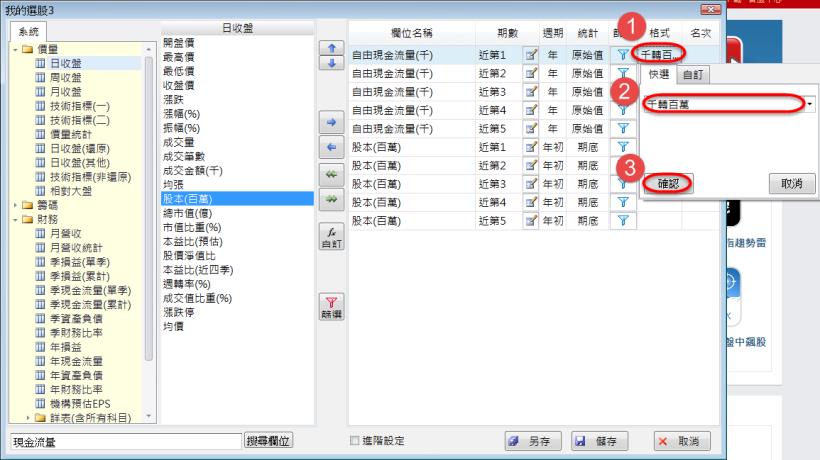Click bottom 取消 button with red X
820x460 pixels.
point(682,441)
